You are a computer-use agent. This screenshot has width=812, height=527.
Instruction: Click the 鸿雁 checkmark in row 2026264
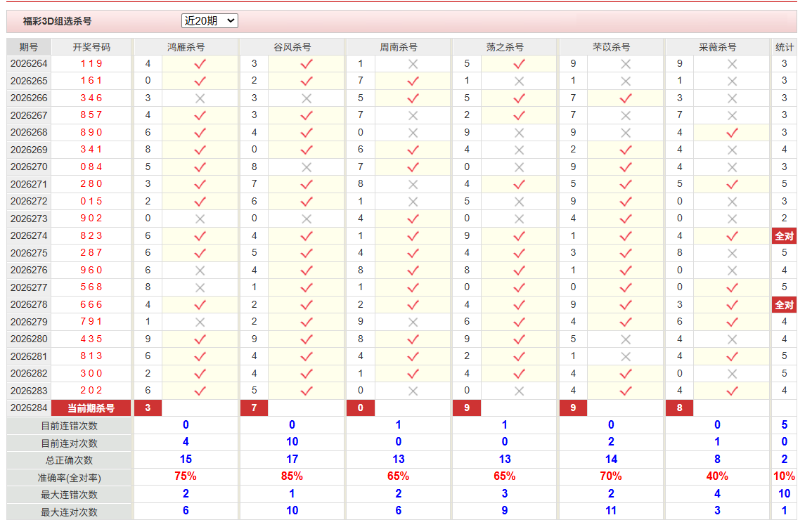click(x=200, y=64)
